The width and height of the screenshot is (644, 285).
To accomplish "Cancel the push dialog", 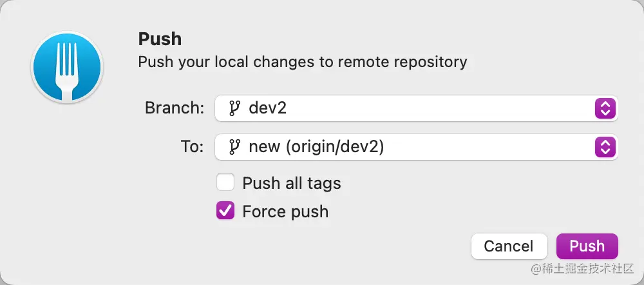I will point(509,246).
